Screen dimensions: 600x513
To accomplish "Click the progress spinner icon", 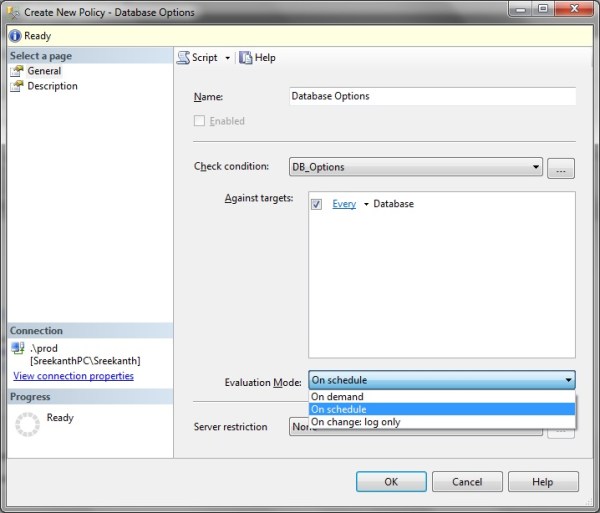I will (x=28, y=424).
